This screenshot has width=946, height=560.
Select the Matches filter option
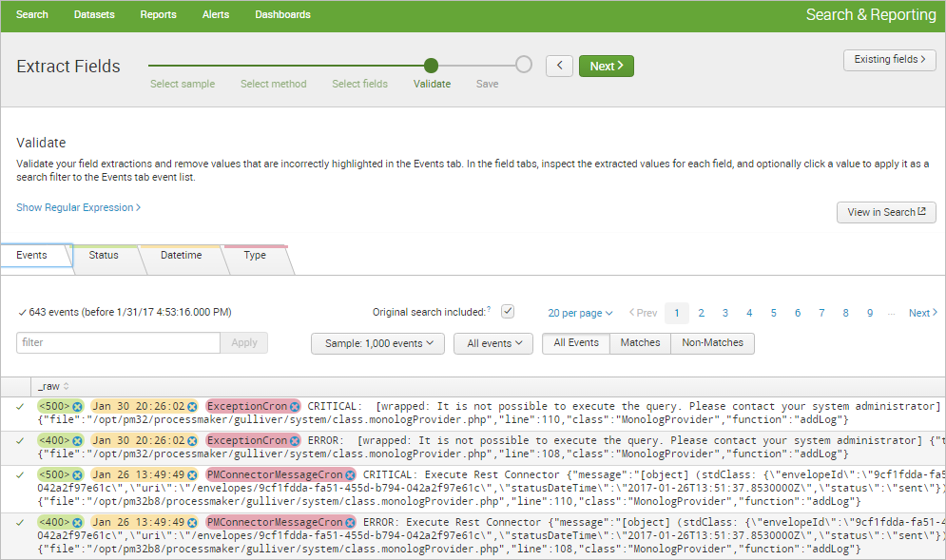[x=640, y=343]
